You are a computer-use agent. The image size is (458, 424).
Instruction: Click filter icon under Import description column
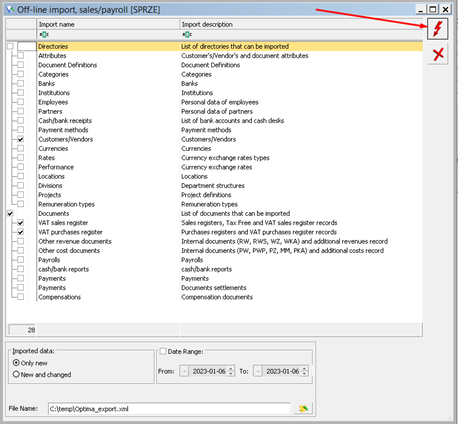point(187,34)
